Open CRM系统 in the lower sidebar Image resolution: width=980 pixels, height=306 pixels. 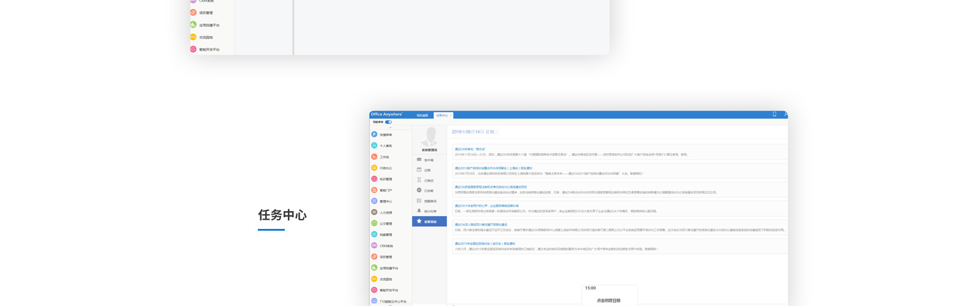386,246
